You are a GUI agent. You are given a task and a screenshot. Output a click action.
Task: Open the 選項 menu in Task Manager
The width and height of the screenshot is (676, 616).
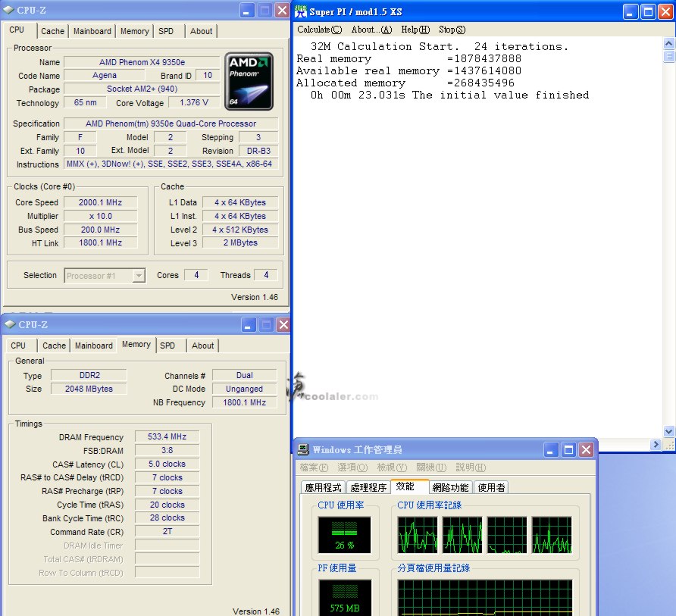352,467
